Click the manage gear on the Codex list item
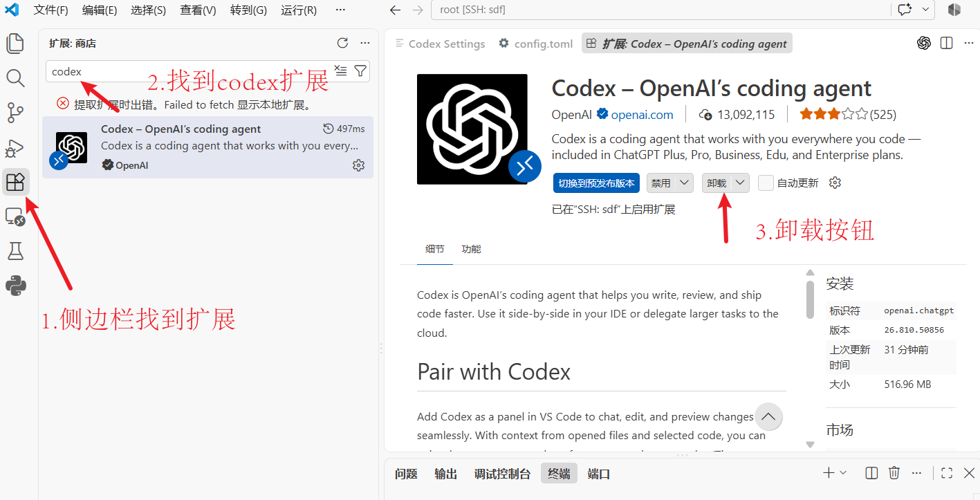 tap(358, 165)
